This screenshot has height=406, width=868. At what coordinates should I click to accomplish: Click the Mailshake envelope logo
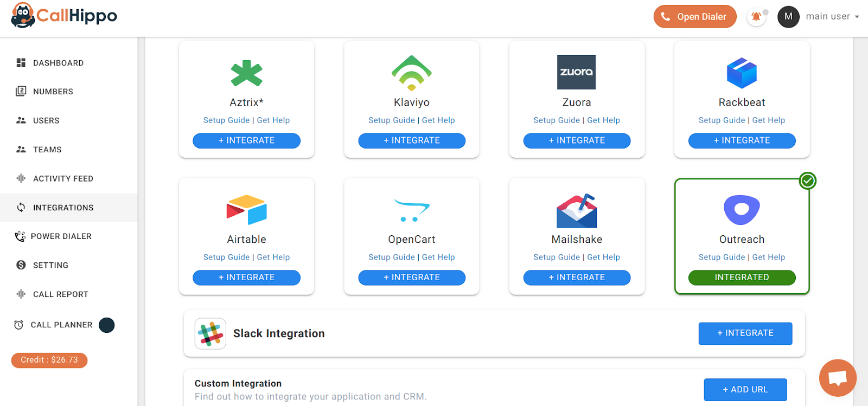tap(577, 210)
